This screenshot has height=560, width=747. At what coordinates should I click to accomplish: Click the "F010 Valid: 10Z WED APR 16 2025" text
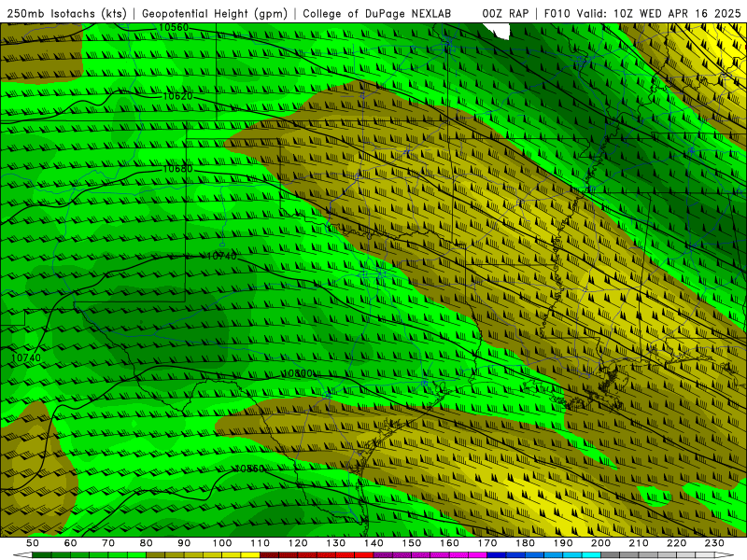[x=642, y=14]
